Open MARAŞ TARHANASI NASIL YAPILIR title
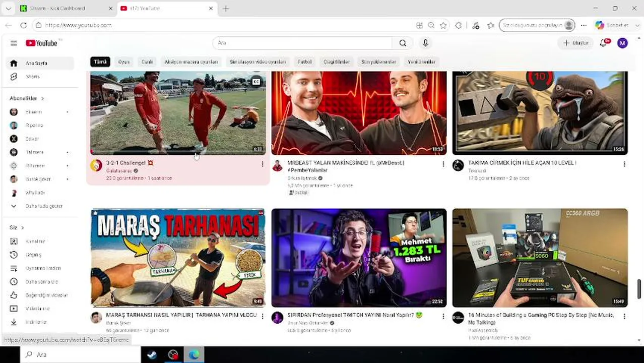The width and height of the screenshot is (644, 363). point(181,315)
